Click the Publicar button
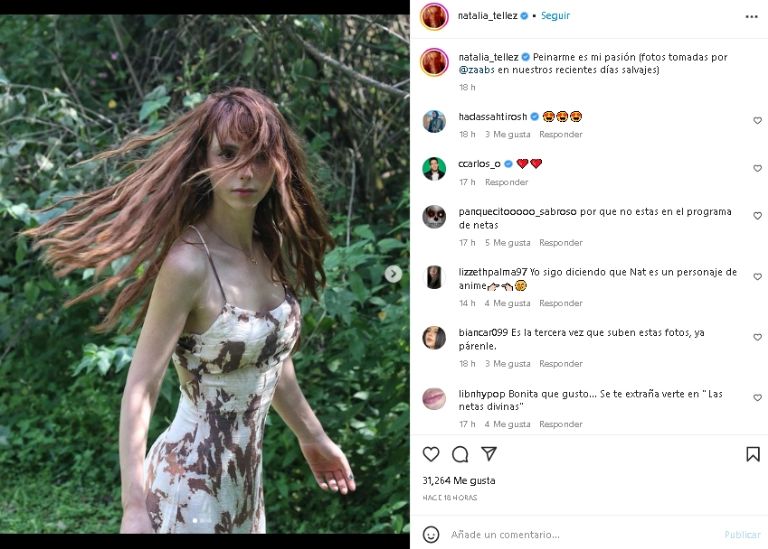 click(x=742, y=534)
